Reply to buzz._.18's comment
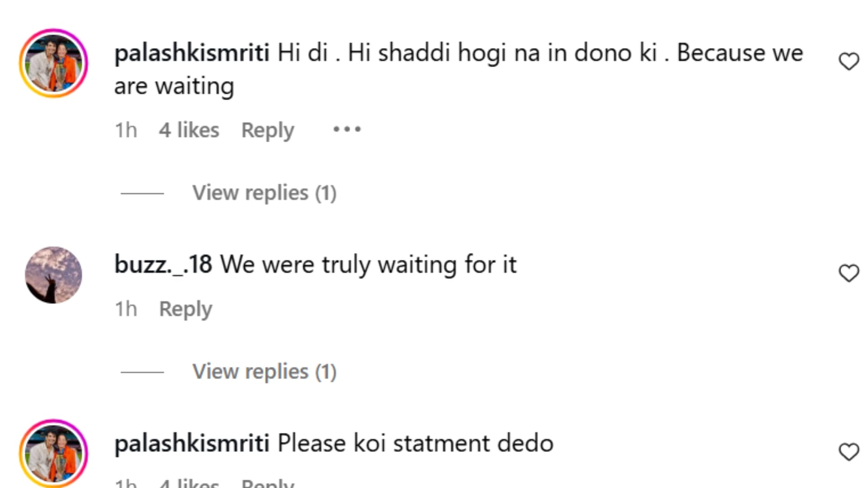The image size is (868, 488). [185, 309]
